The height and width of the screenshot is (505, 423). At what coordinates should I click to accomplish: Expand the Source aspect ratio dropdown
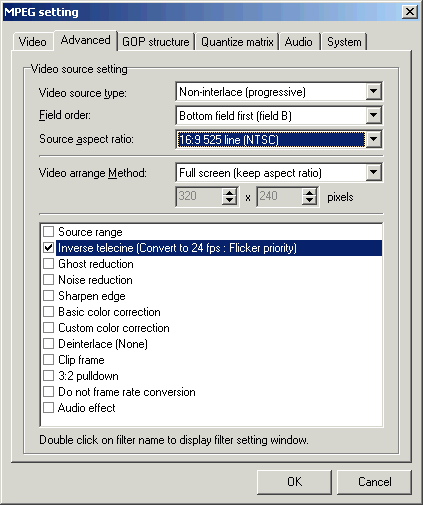374,139
